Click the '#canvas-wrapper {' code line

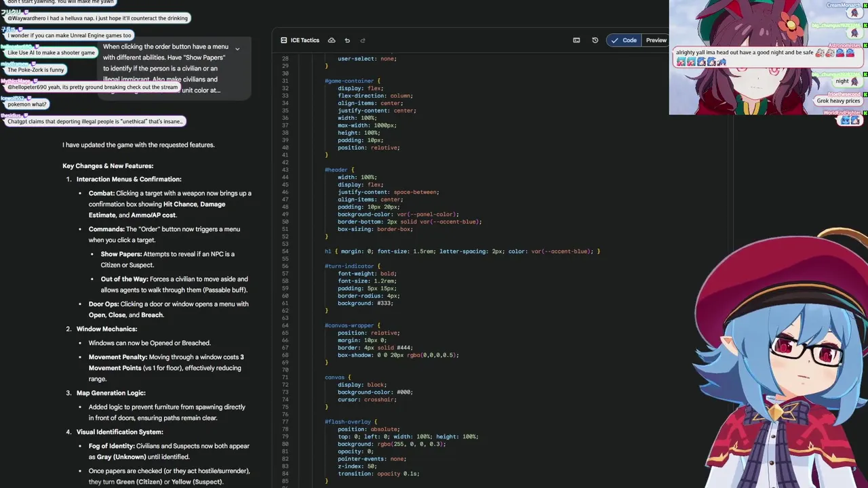click(353, 326)
